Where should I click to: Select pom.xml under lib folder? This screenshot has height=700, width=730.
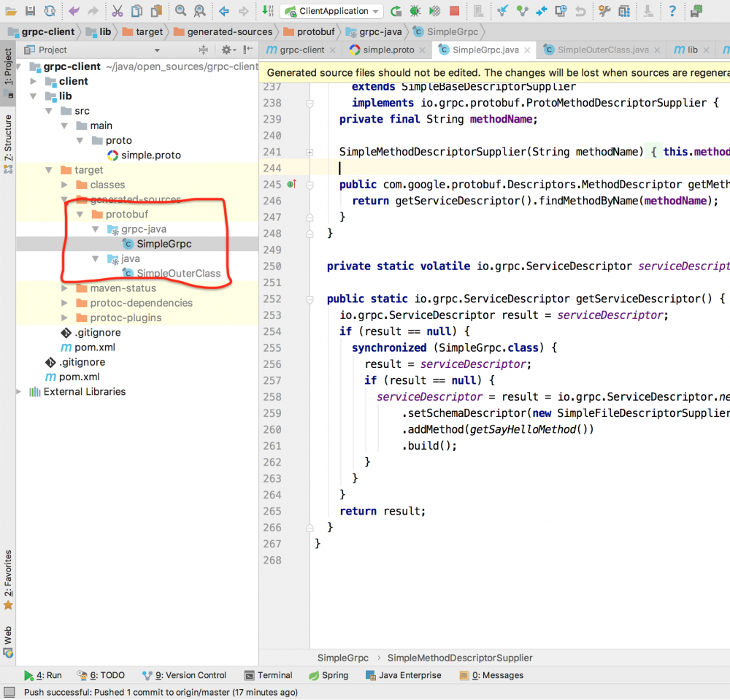click(x=94, y=347)
